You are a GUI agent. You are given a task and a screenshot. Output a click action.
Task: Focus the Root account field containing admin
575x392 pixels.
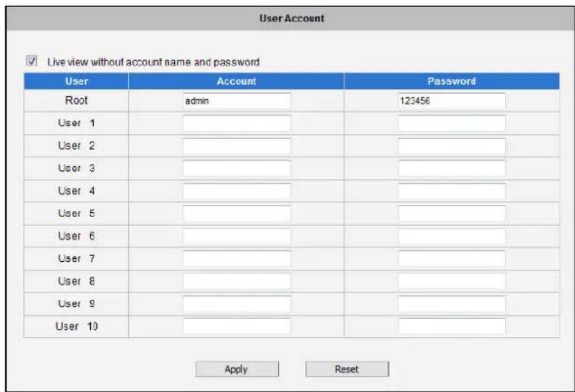[x=237, y=101]
